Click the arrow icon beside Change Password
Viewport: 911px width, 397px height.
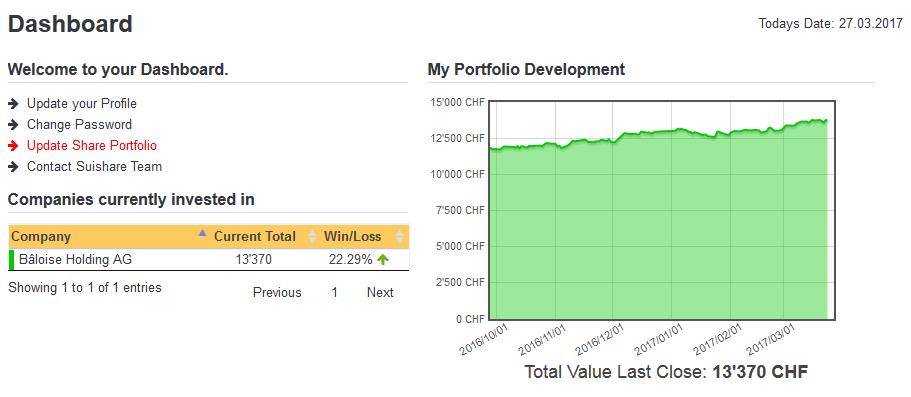tap(13, 125)
